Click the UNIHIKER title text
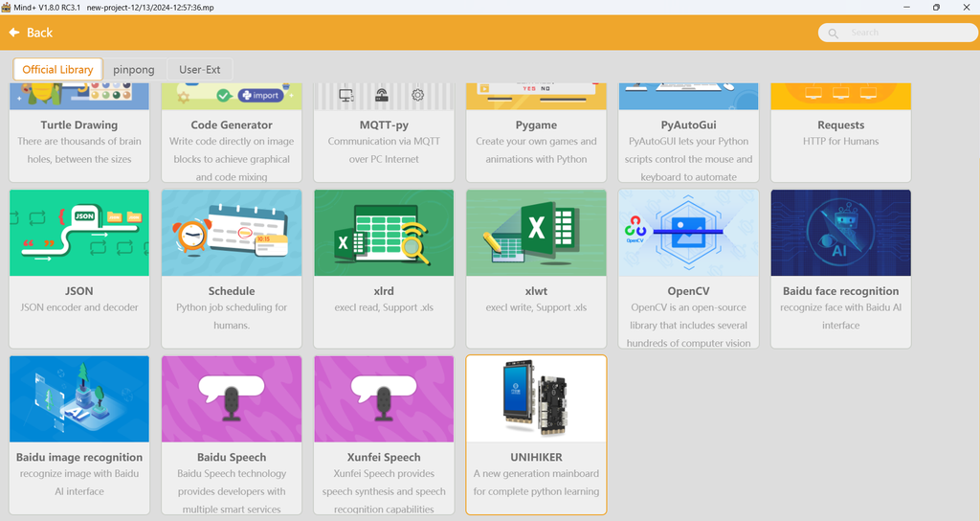 pos(536,457)
